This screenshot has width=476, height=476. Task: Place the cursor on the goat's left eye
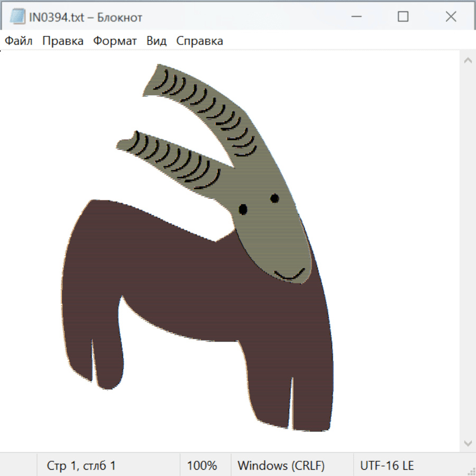click(243, 209)
